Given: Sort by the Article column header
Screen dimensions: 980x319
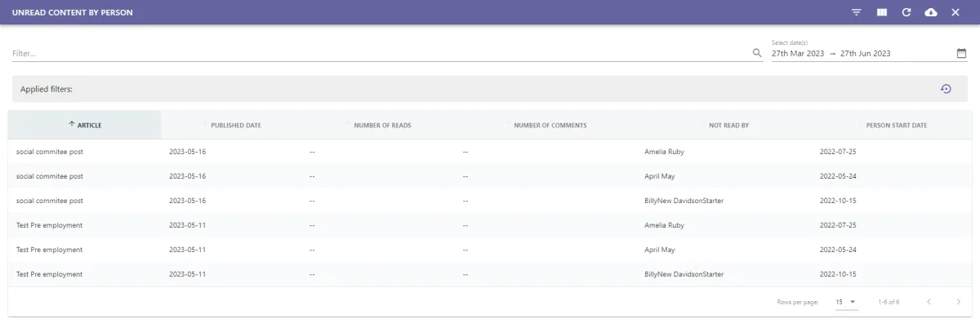Looking at the screenshot, I should pyautogui.click(x=85, y=125).
